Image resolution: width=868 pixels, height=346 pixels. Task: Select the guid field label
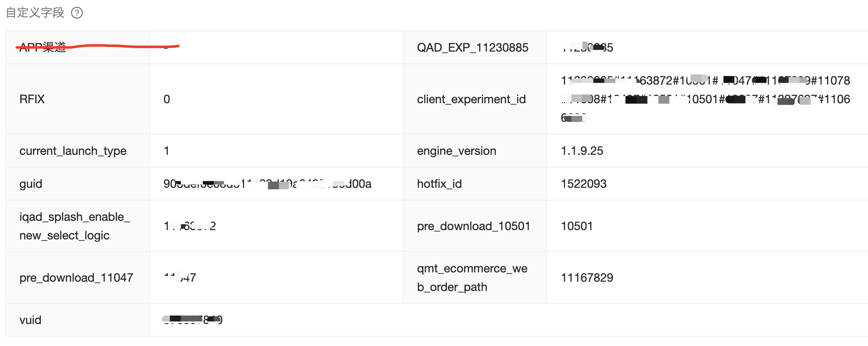[x=31, y=184]
